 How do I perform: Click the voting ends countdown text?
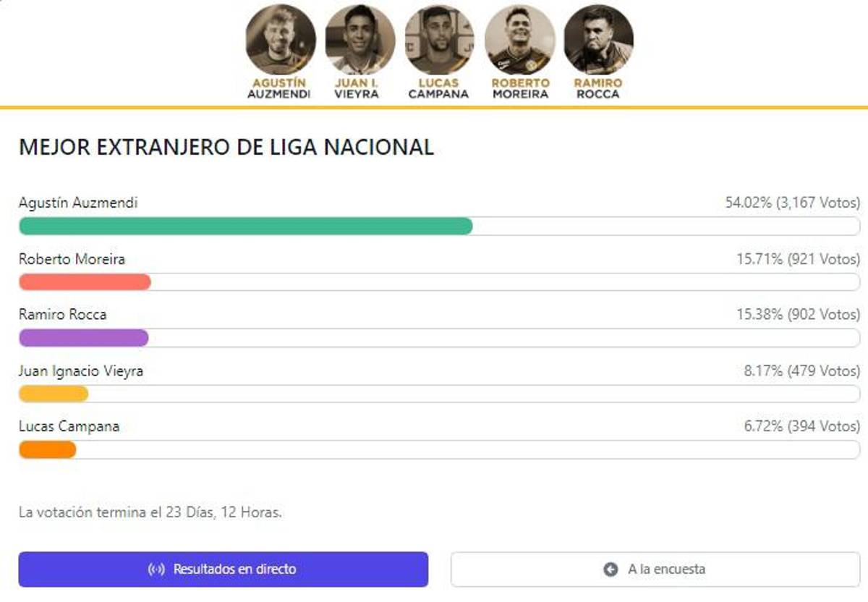150,512
